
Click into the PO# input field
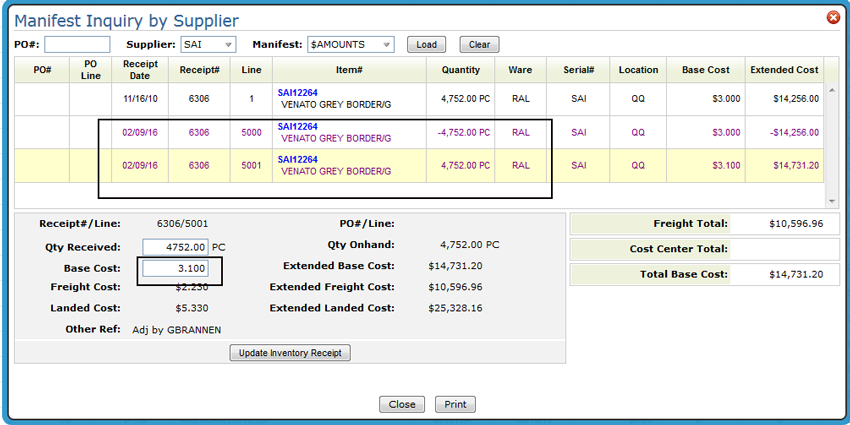pos(77,45)
